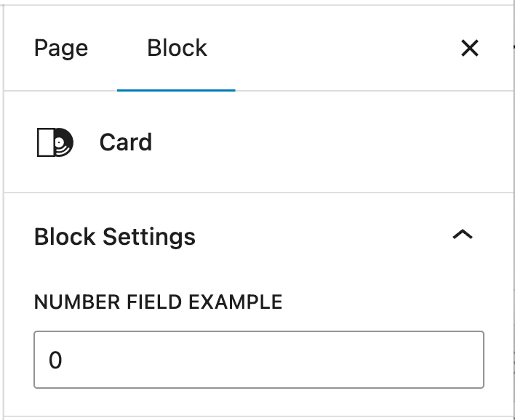Screen dimensions: 515x420
Task: Click the NUMBER FIELD EXAMPLE label
Action: [158, 302]
